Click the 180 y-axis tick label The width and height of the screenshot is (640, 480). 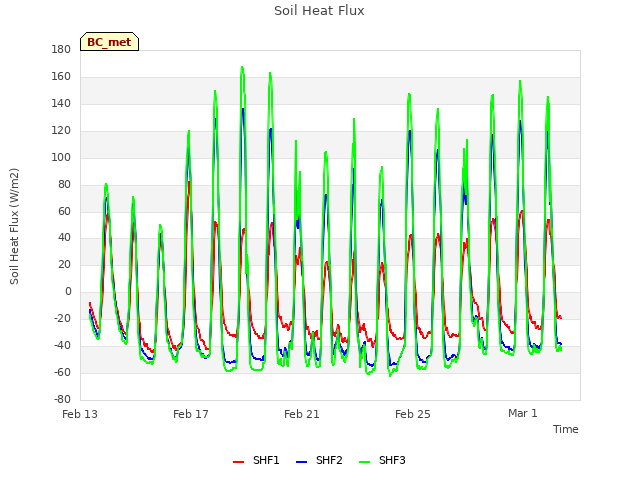coord(61,50)
